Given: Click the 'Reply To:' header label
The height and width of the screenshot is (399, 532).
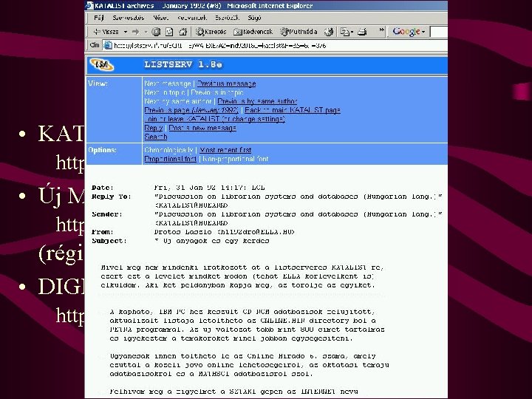Looking at the screenshot, I should 112,197.
